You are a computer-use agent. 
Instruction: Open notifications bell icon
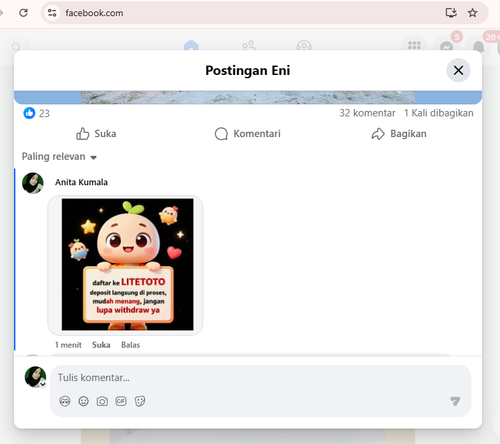point(479,46)
